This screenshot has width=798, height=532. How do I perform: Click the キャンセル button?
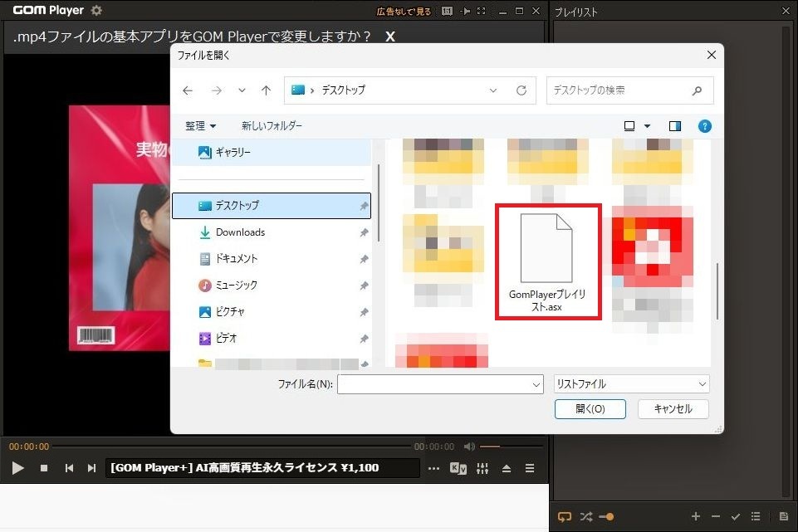(x=673, y=409)
